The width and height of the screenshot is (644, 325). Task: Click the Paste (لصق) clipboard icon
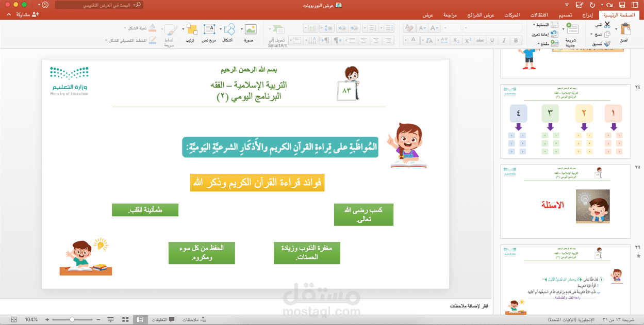[625, 29]
